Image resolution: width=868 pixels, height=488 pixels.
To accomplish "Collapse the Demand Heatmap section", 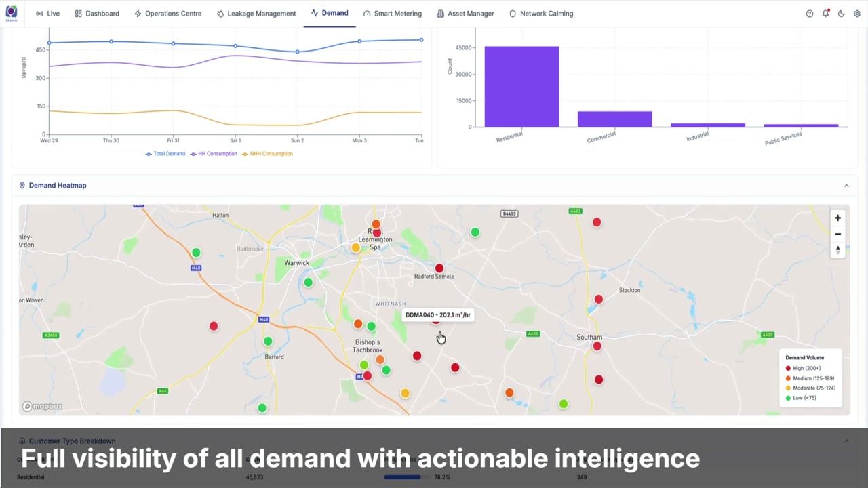I will [846, 186].
